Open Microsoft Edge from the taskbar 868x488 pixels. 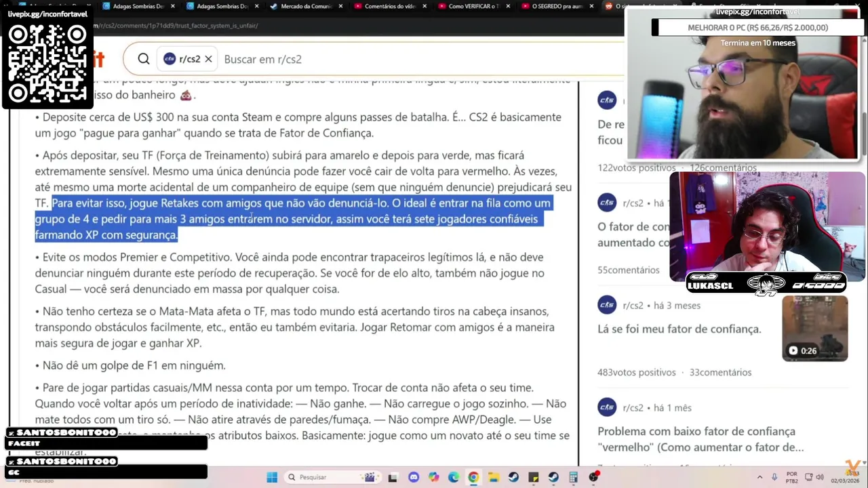click(454, 477)
